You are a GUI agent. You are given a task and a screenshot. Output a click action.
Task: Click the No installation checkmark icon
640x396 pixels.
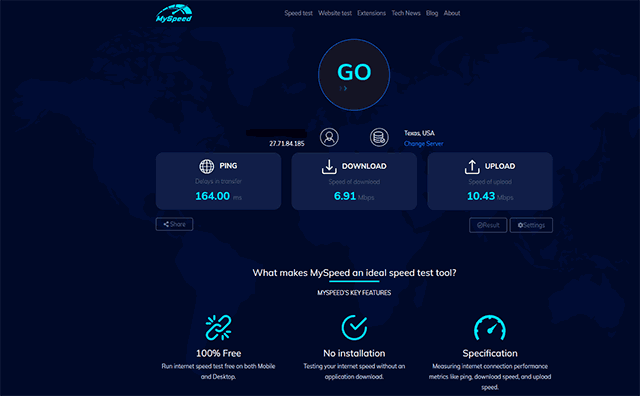pos(354,327)
